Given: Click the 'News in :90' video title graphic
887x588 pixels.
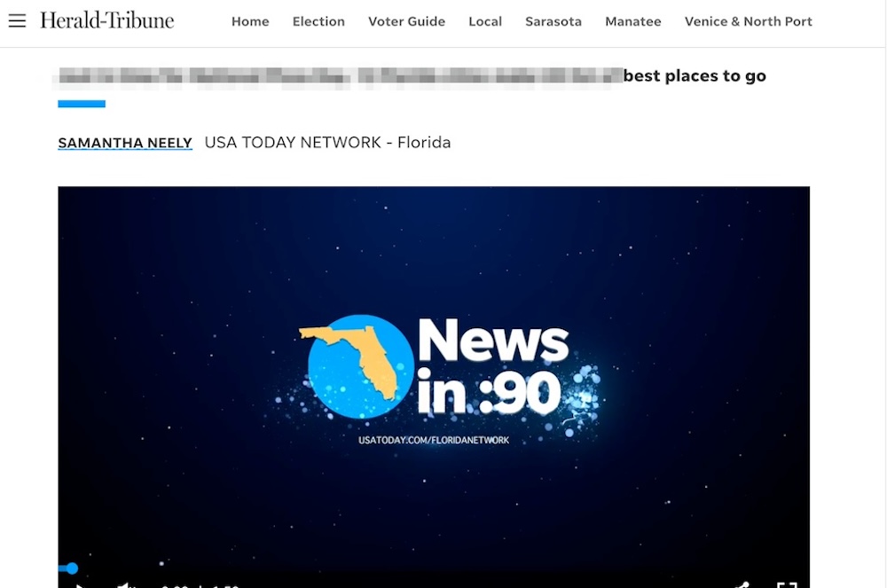Looking at the screenshot, I should point(492,366).
